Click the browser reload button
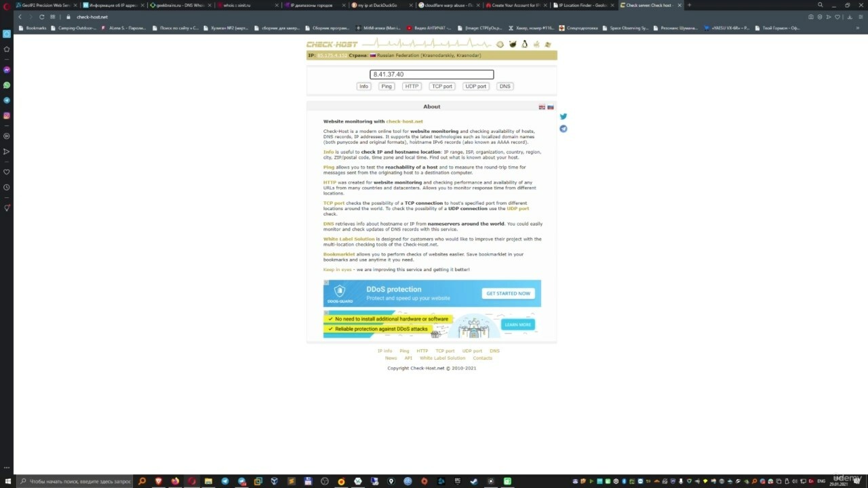This screenshot has width=868, height=488. [x=42, y=17]
